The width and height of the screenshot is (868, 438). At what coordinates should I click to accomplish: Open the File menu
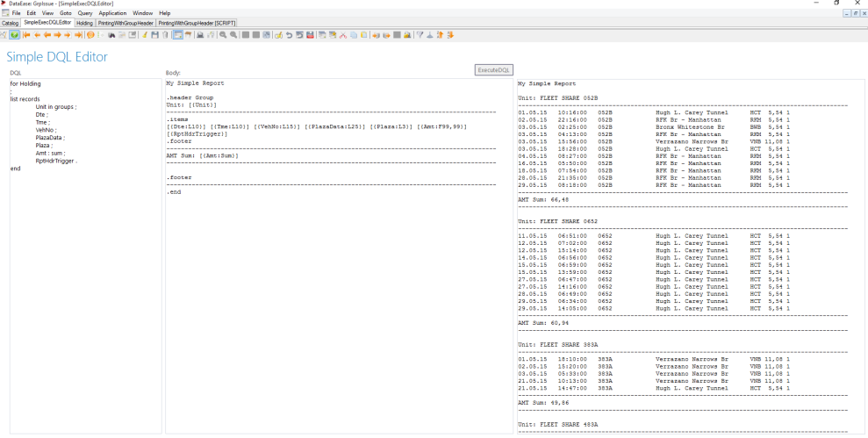(x=16, y=13)
